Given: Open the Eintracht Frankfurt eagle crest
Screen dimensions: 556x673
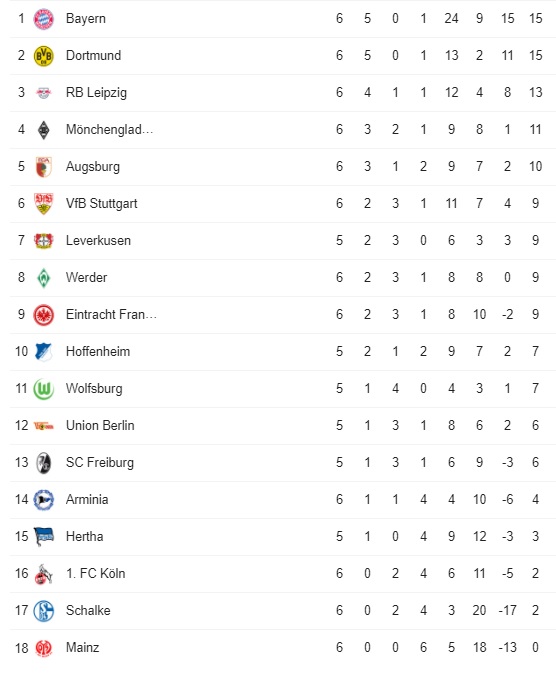Looking at the screenshot, I should pos(43,315).
